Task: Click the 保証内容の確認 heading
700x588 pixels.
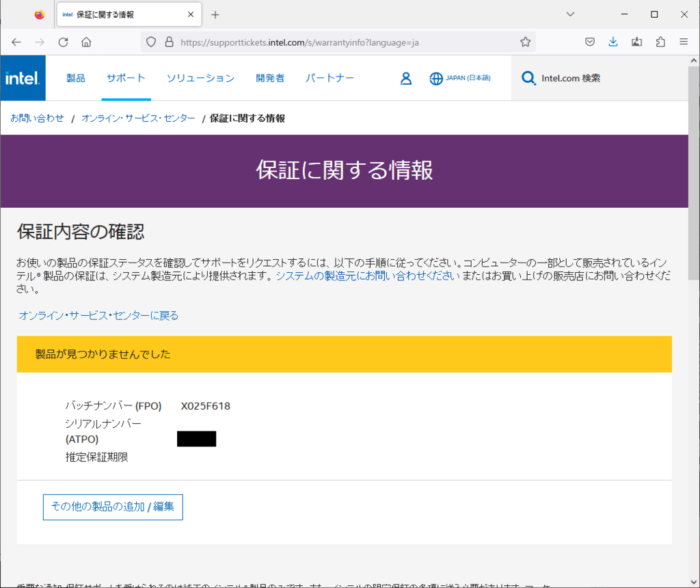Action: pos(81,232)
